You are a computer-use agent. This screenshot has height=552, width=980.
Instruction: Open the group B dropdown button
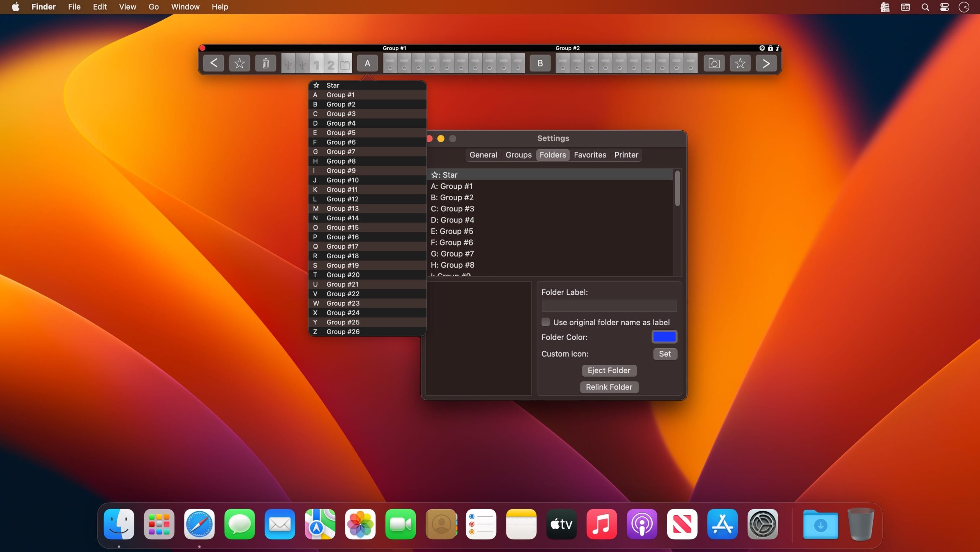540,63
